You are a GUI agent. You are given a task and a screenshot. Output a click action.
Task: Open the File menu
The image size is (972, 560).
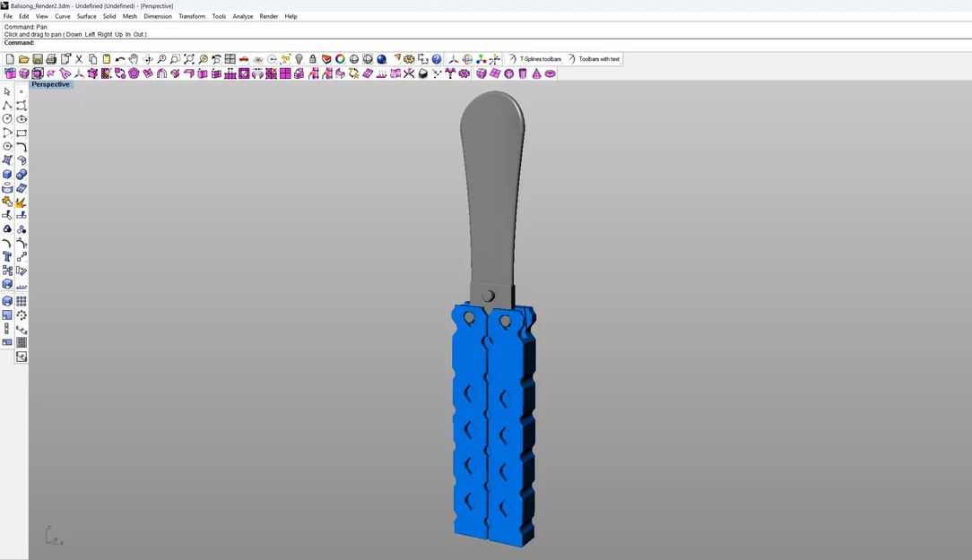coord(8,16)
